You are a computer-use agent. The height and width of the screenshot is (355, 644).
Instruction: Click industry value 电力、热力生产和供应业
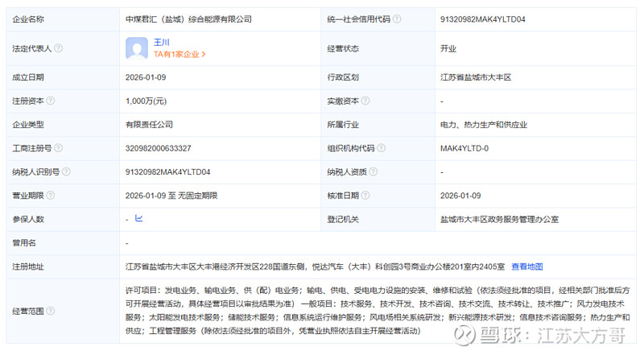(x=484, y=125)
